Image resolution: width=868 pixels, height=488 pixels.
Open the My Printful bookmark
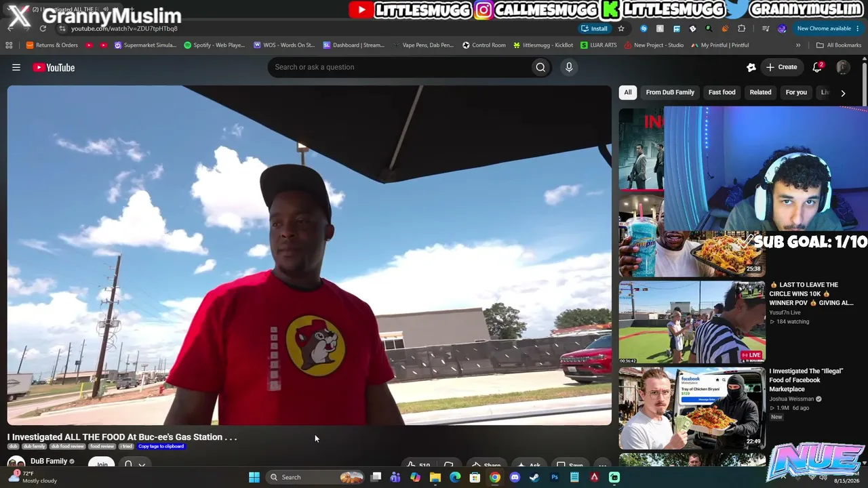720,45
